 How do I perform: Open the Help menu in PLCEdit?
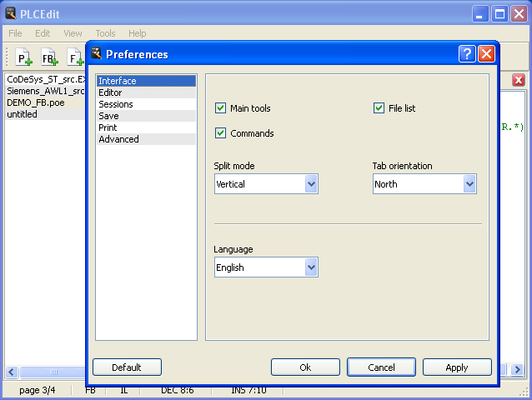pos(137,33)
